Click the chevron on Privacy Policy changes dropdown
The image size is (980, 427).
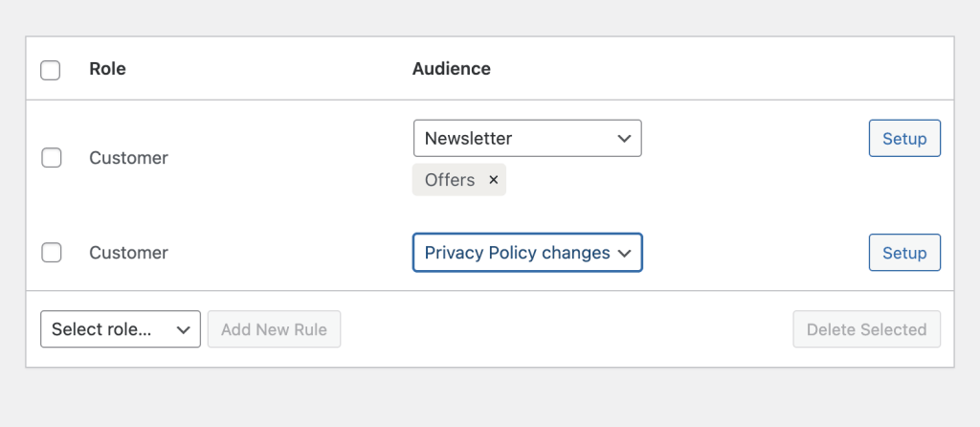(625, 253)
